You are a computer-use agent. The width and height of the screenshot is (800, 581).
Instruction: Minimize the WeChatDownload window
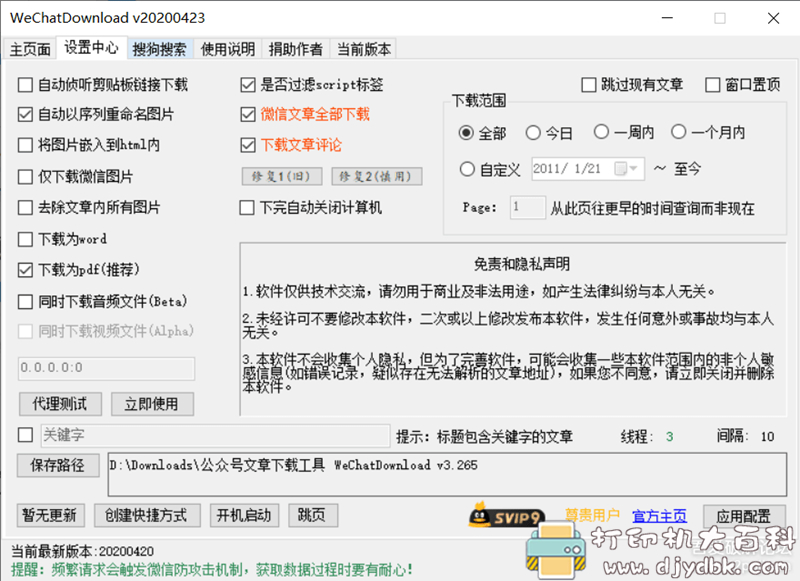pyautogui.click(x=667, y=18)
